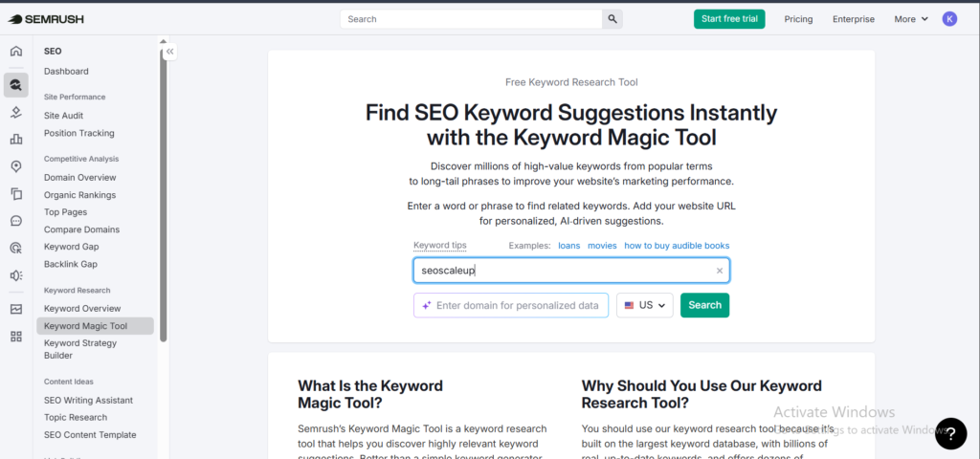Click the magnifying glass search button

coord(612,19)
